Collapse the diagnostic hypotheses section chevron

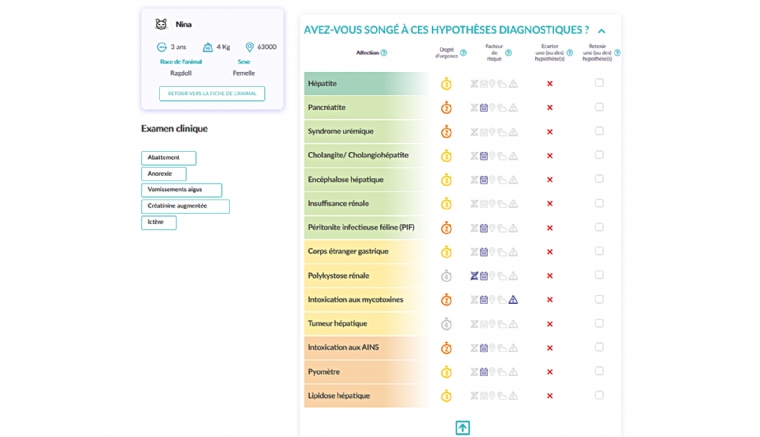point(601,31)
